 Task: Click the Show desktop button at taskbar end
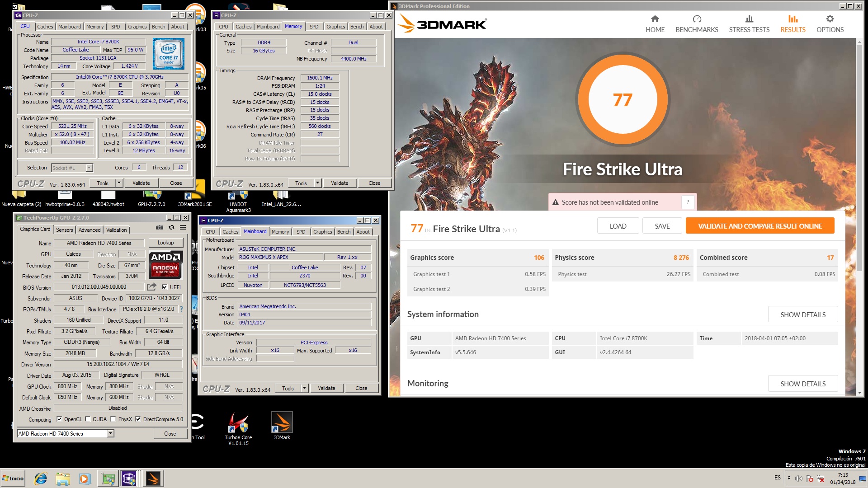863,479
